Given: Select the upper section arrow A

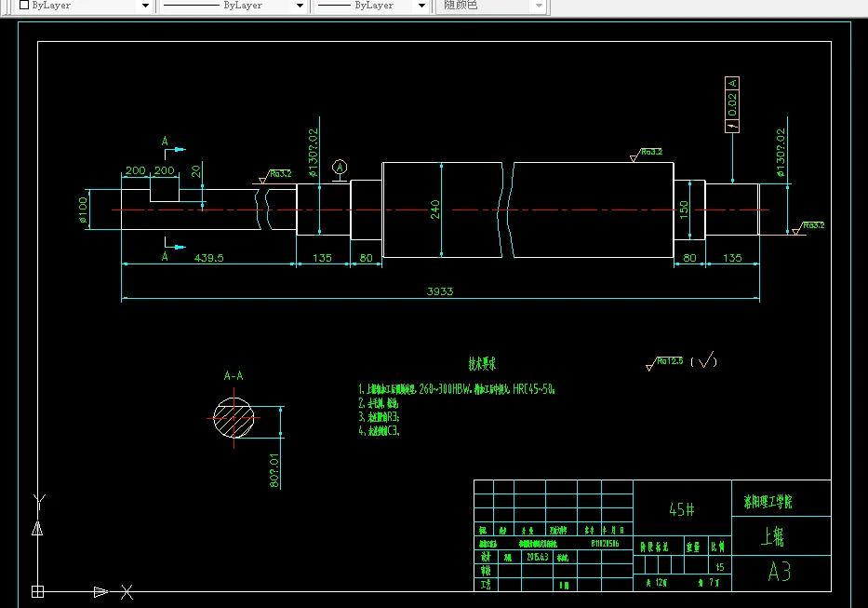Looking at the screenshot, I should click(173, 147).
